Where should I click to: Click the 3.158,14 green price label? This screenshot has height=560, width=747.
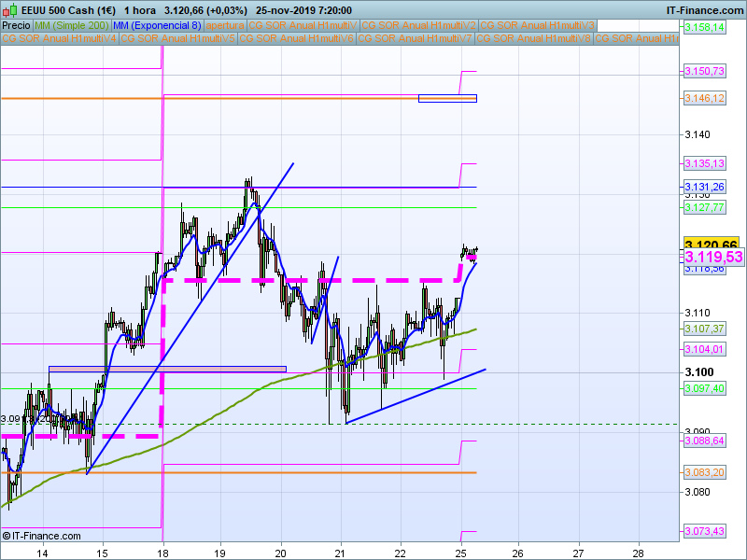(704, 28)
